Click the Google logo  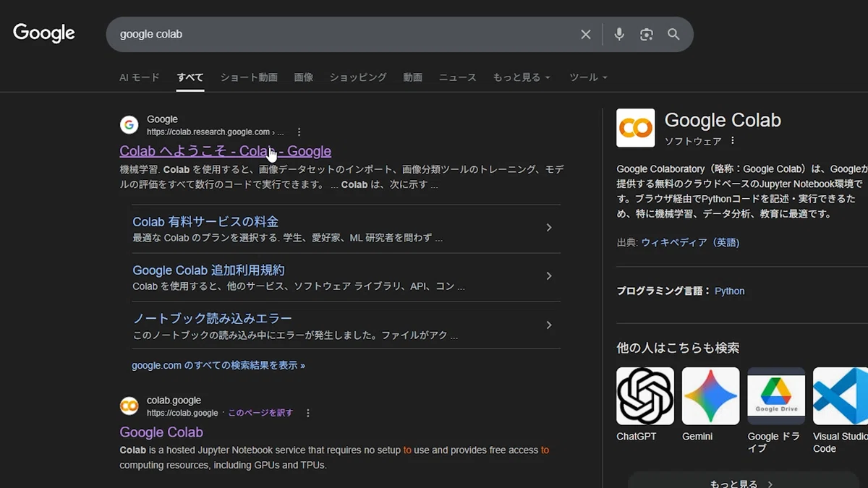point(44,33)
